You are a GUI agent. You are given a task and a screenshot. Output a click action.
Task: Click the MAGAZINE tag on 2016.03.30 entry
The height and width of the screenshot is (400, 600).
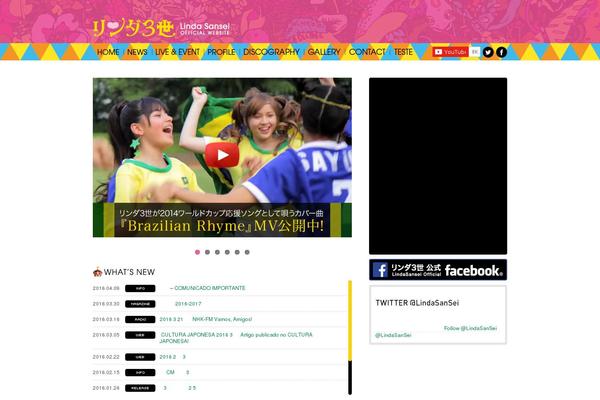pos(140,304)
